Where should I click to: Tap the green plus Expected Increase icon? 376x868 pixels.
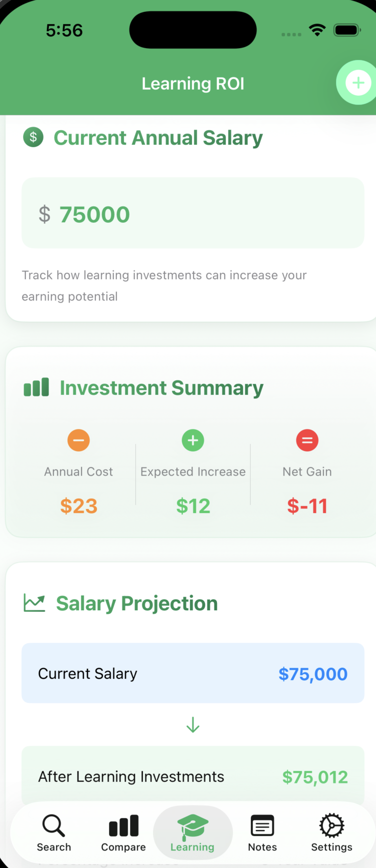point(193,441)
